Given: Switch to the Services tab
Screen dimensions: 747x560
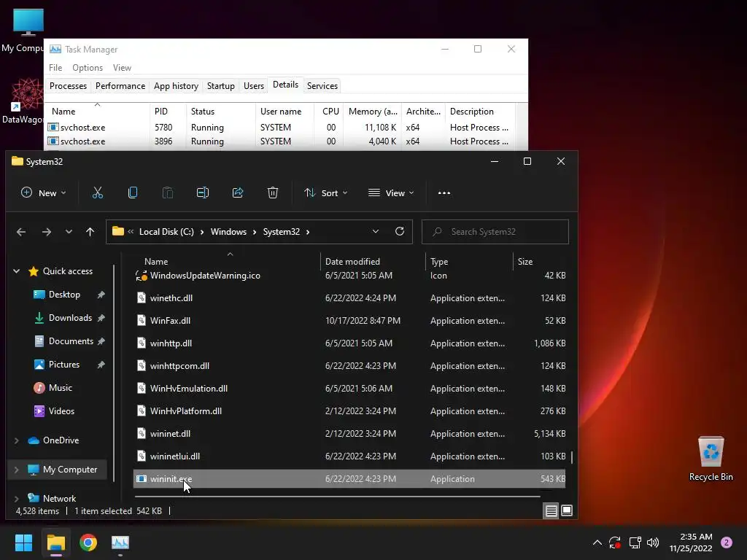Looking at the screenshot, I should pos(322,86).
